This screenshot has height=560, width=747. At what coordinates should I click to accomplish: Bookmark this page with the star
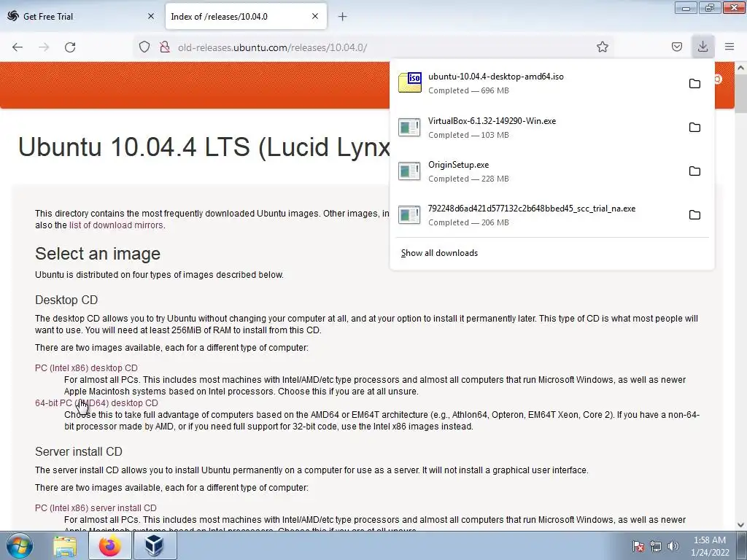pyautogui.click(x=602, y=47)
